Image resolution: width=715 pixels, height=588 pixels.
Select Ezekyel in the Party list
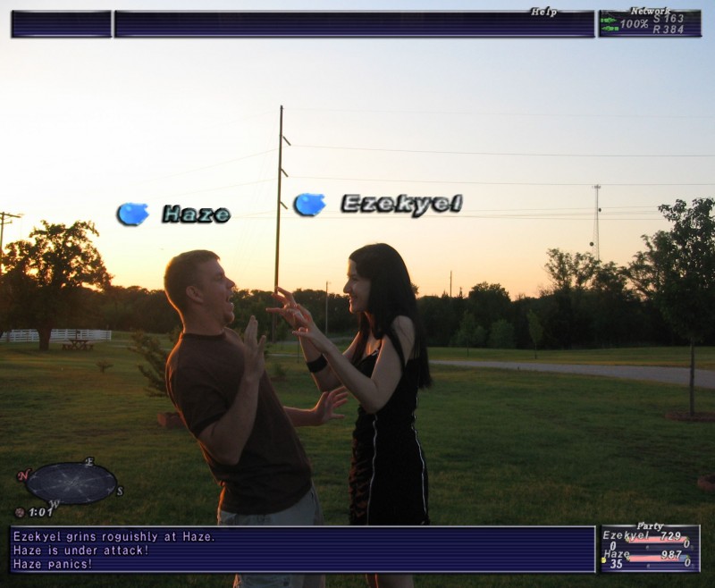pyautogui.click(x=625, y=535)
